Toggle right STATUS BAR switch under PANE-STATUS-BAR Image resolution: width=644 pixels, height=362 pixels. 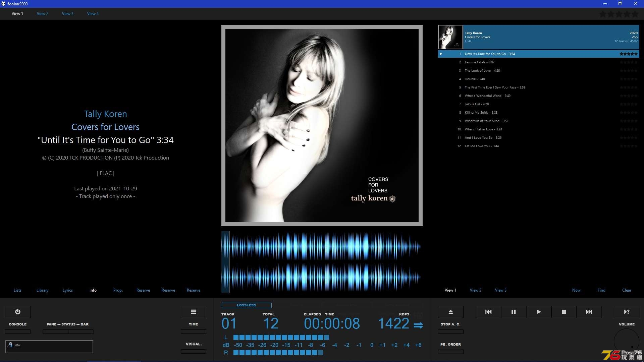(x=81, y=331)
